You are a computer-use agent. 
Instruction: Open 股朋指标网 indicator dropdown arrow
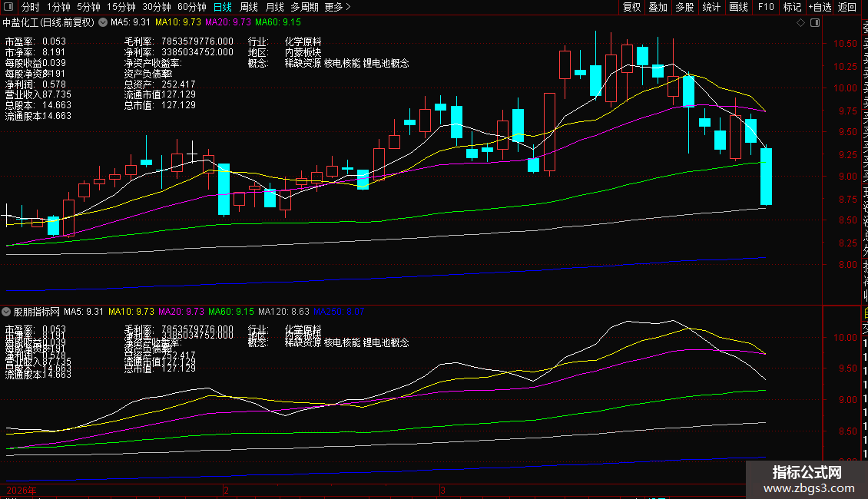[x=6, y=312]
